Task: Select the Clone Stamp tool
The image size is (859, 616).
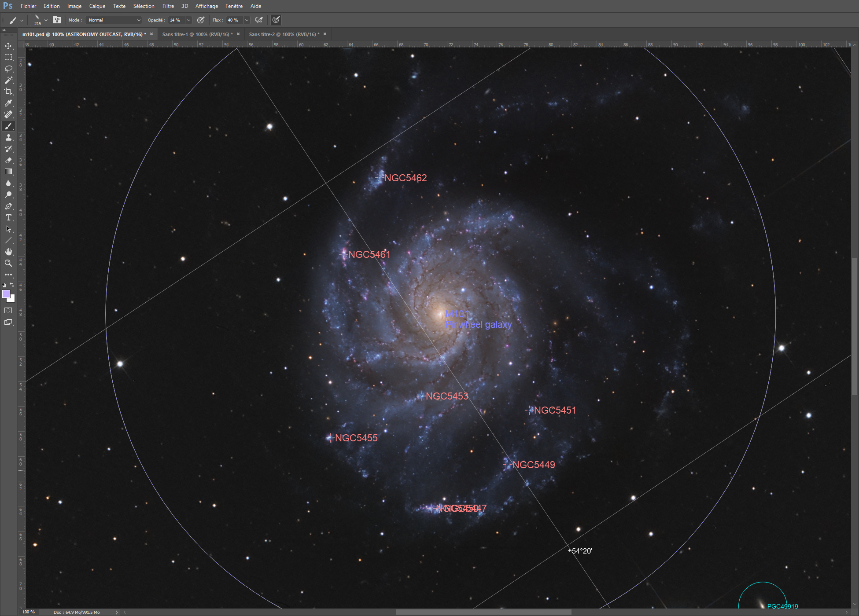Action: coord(8,137)
